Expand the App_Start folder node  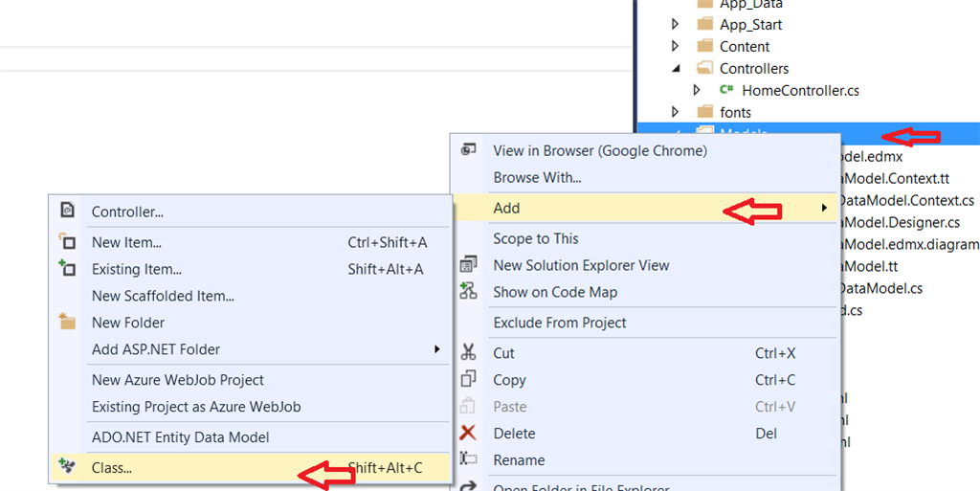[676, 24]
